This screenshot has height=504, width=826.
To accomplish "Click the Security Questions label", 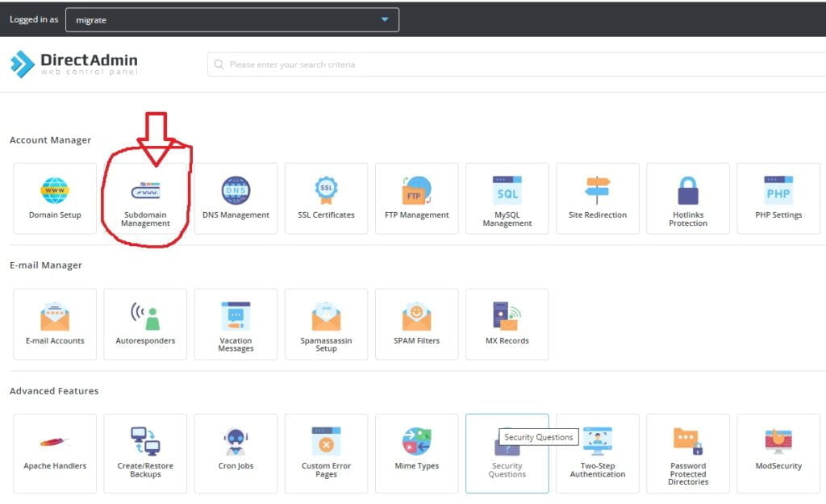I will 507,470.
